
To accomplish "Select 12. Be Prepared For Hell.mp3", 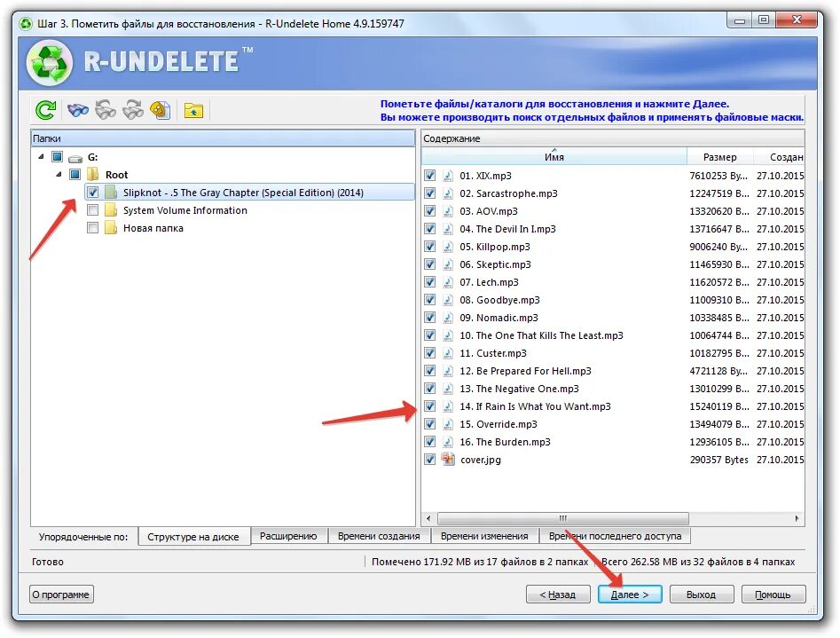I will click(525, 371).
